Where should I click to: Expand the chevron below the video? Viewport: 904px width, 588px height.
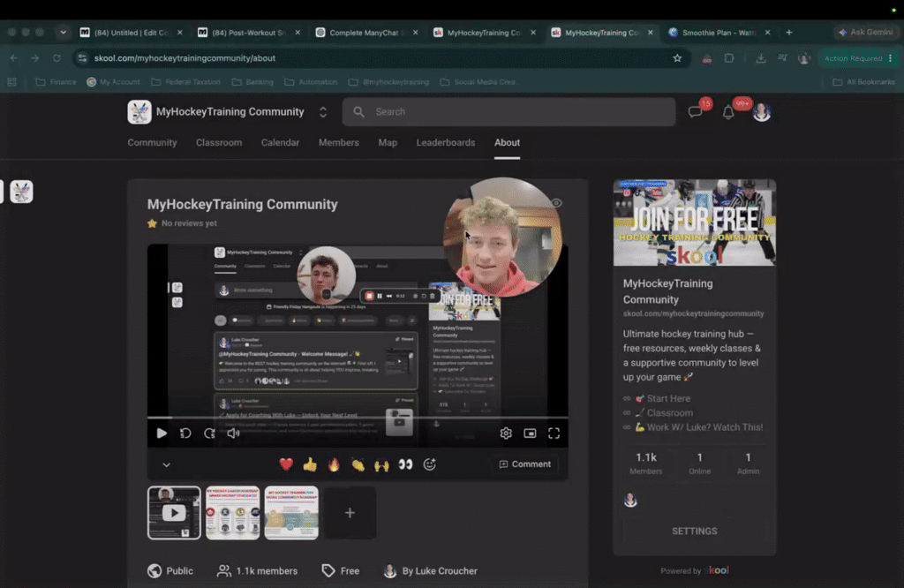tap(166, 464)
